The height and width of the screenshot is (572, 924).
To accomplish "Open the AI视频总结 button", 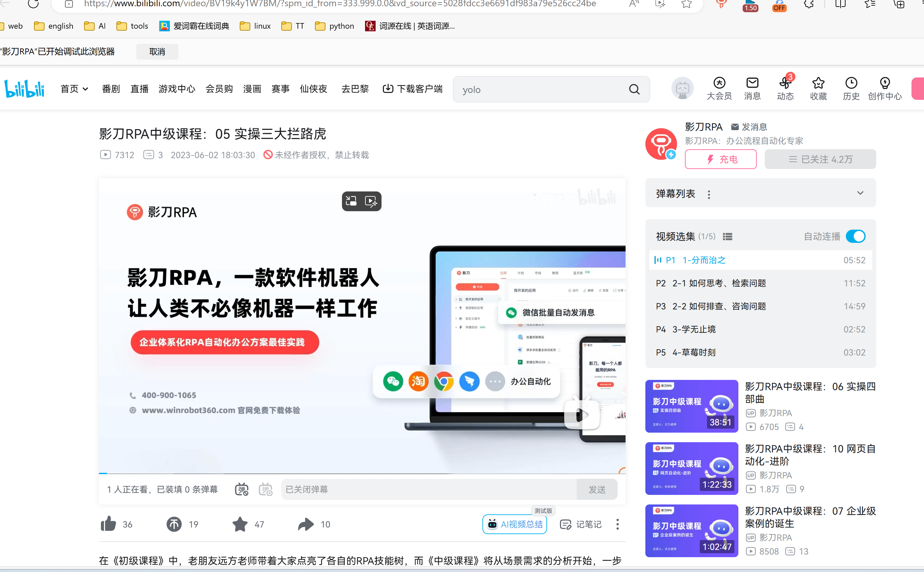I will click(515, 524).
